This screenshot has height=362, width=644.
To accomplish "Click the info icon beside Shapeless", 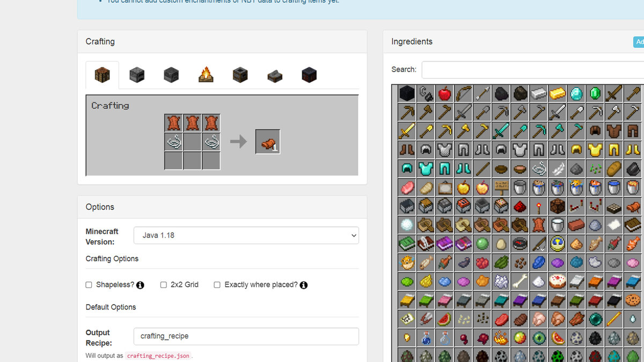I will pos(140,285).
